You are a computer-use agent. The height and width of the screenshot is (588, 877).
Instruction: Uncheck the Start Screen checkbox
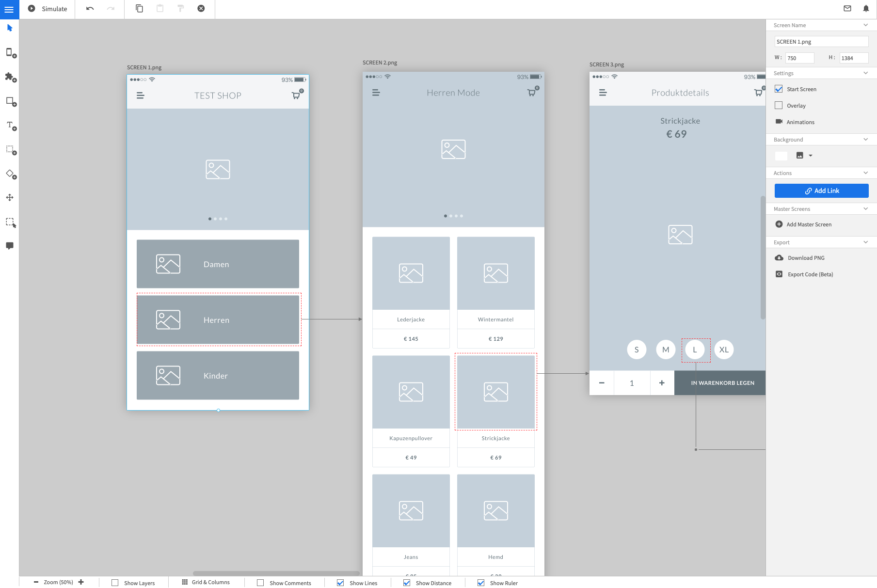pos(779,89)
